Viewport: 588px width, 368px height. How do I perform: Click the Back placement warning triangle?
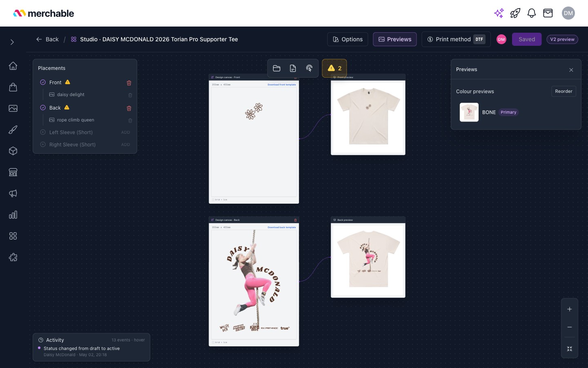pos(67,108)
